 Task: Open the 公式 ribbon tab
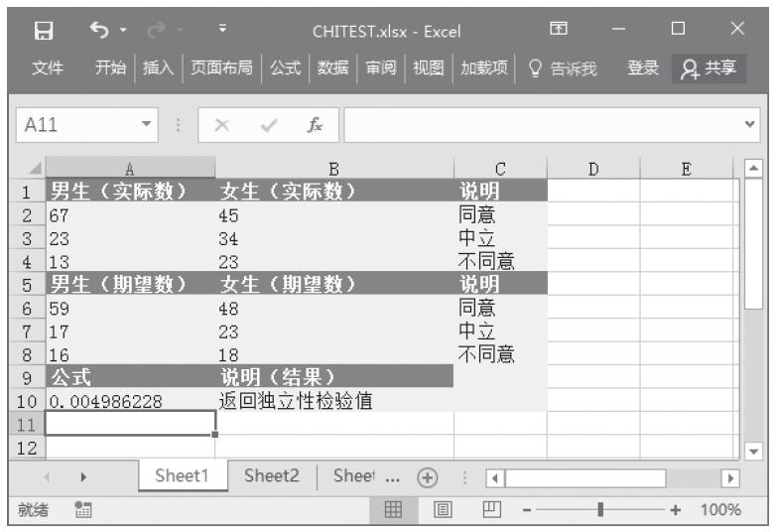(x=286, y=67)
